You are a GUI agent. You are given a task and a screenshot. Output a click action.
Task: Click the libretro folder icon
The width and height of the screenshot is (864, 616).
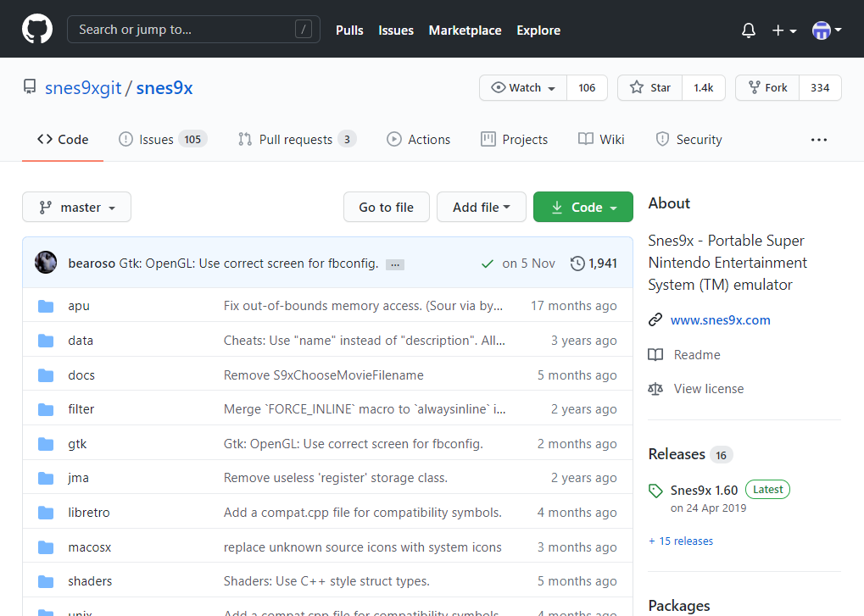(46, 513)
